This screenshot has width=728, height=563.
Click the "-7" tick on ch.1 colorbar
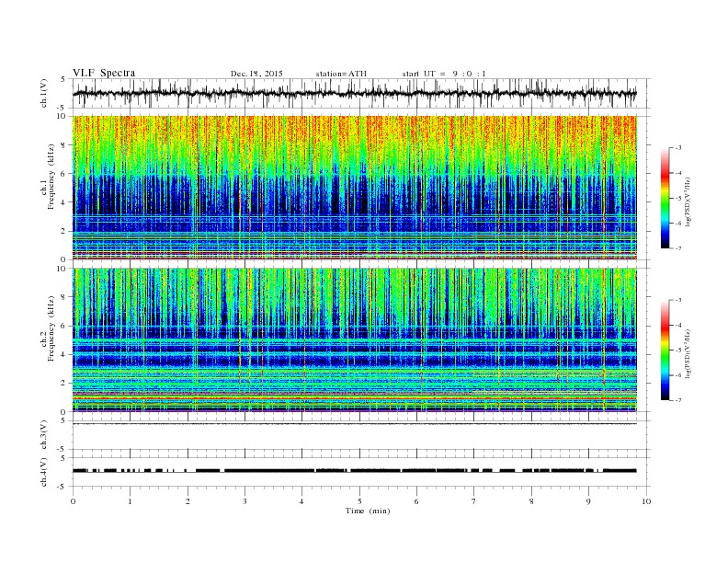coord(677,248)
